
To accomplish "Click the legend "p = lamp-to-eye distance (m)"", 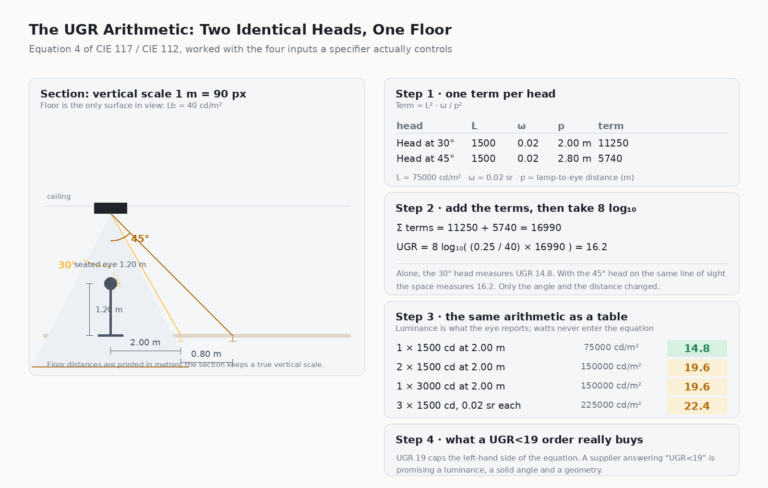I will pos(577,177).
